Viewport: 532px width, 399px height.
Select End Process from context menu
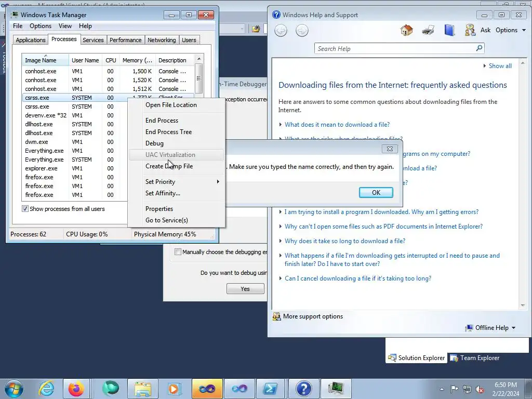pyautogui.click(x=177, y=121)
